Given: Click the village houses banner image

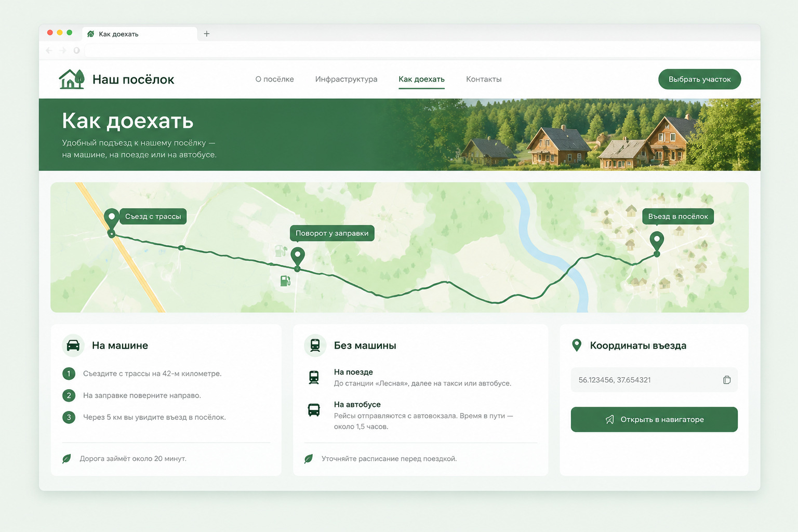Looking at the screenshot, I should tap(571, 135).
